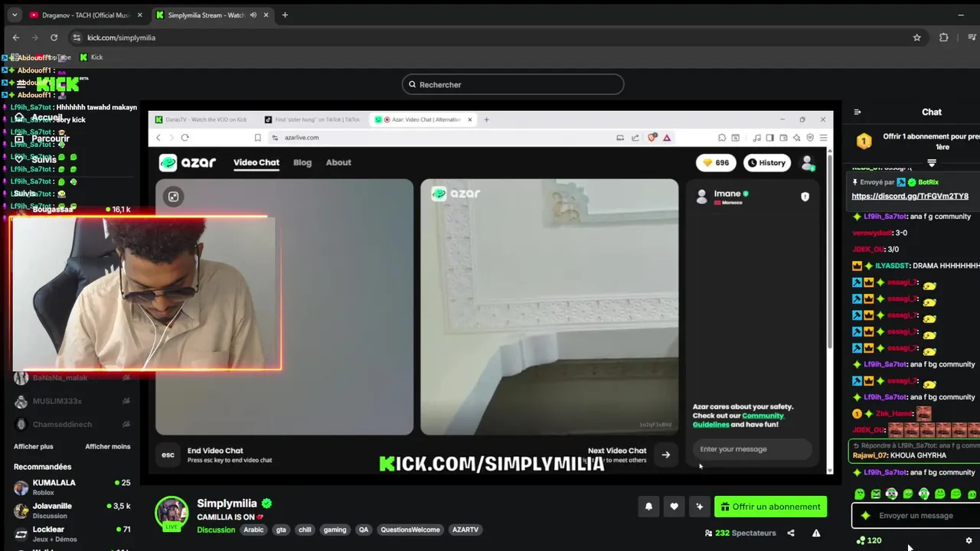Open BaNaNa_malak followed channel
The width and height of the screenshot is (980, 551).
pyautogui.click(x=72, y=378)
